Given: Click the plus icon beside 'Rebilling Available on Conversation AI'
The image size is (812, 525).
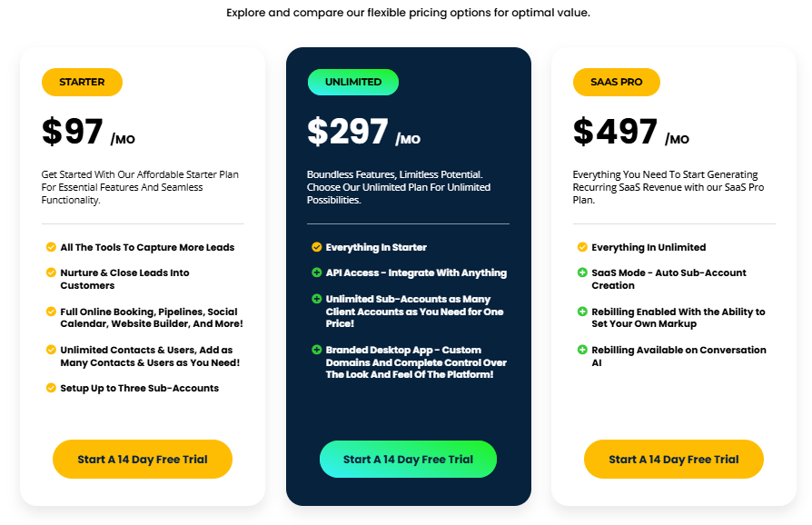Looking at the screenshot, I should [582, 350].
